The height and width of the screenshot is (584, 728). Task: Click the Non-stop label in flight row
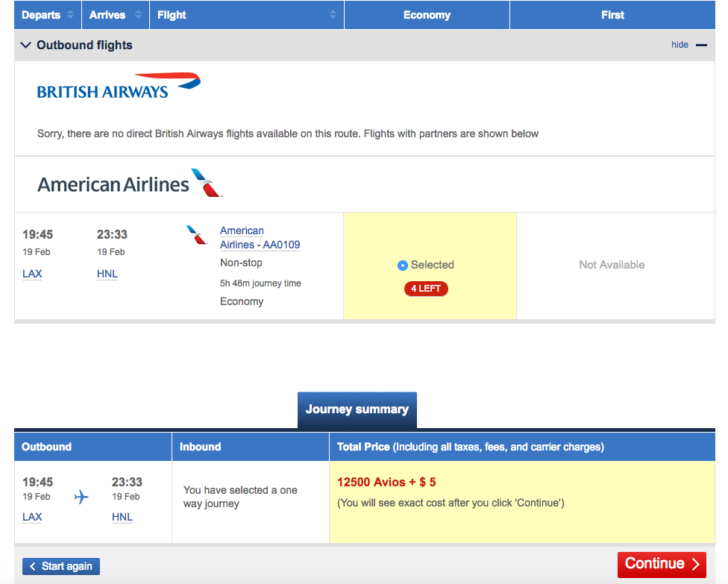pos(241,263)
